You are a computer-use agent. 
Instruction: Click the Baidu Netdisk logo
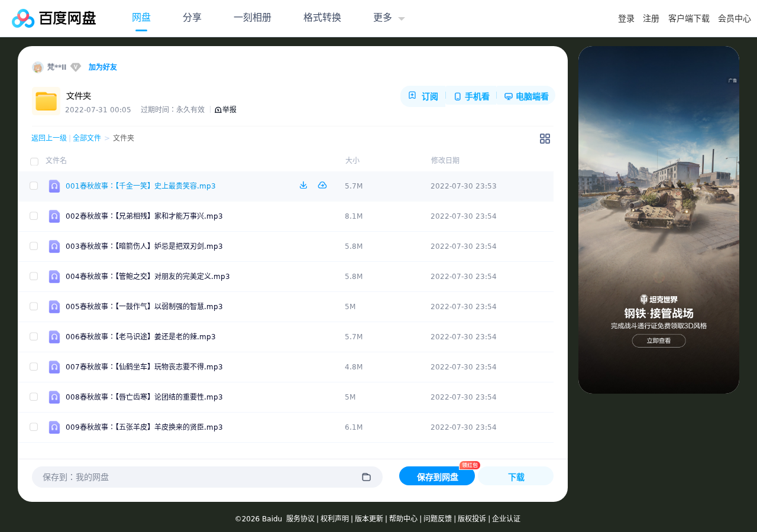click(54, 18)
